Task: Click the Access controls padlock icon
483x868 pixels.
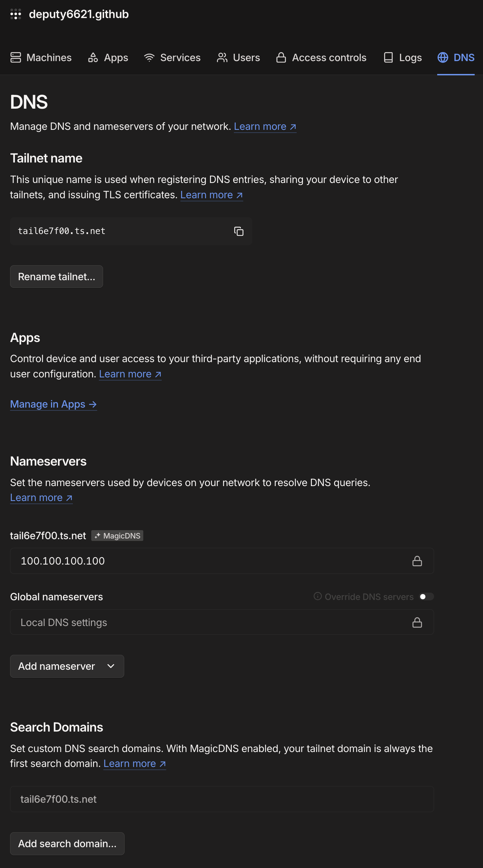Action: click(281, 57)
